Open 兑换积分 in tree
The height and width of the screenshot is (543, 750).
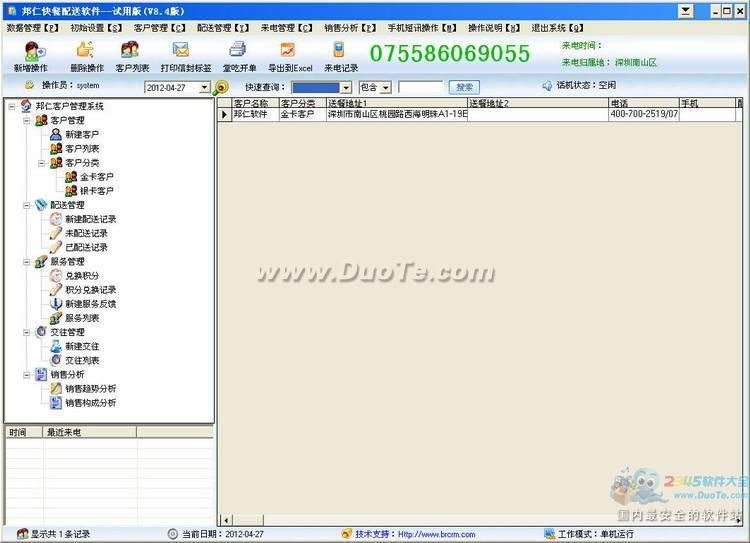click(82, 276)
